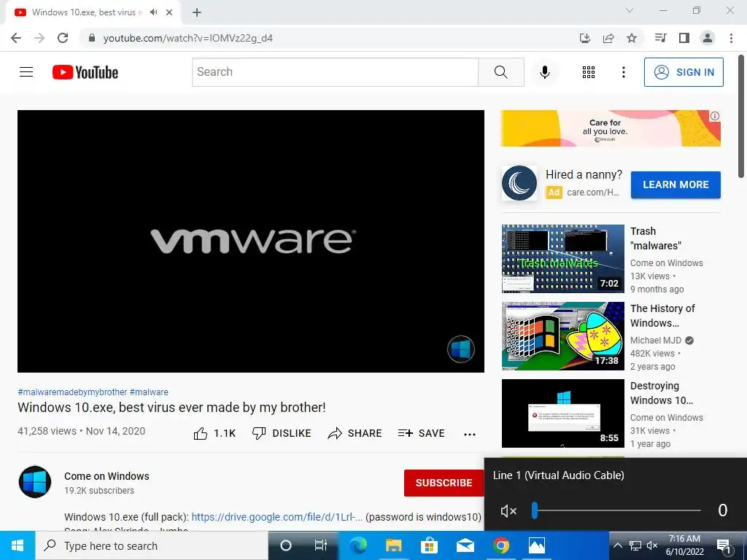Open Task View on the taskbar
Screen dimensions: 747x560
pyautogui.click(x=321, y=545)
